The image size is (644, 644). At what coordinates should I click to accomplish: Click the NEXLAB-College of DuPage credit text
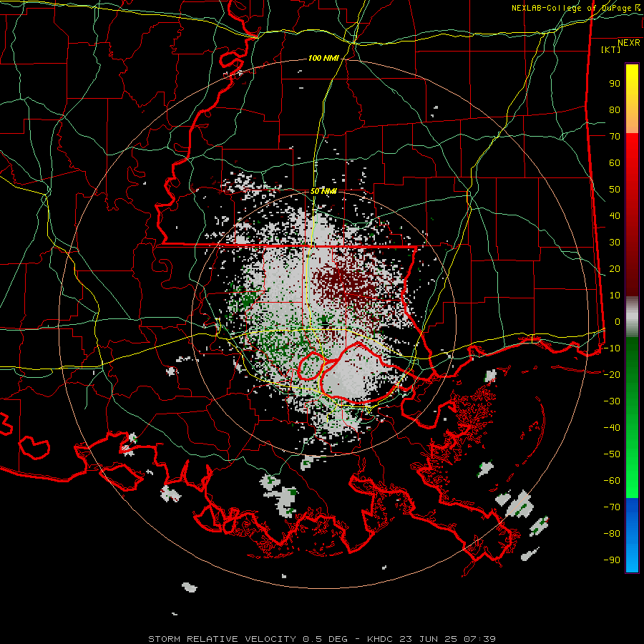pos(575,8)
